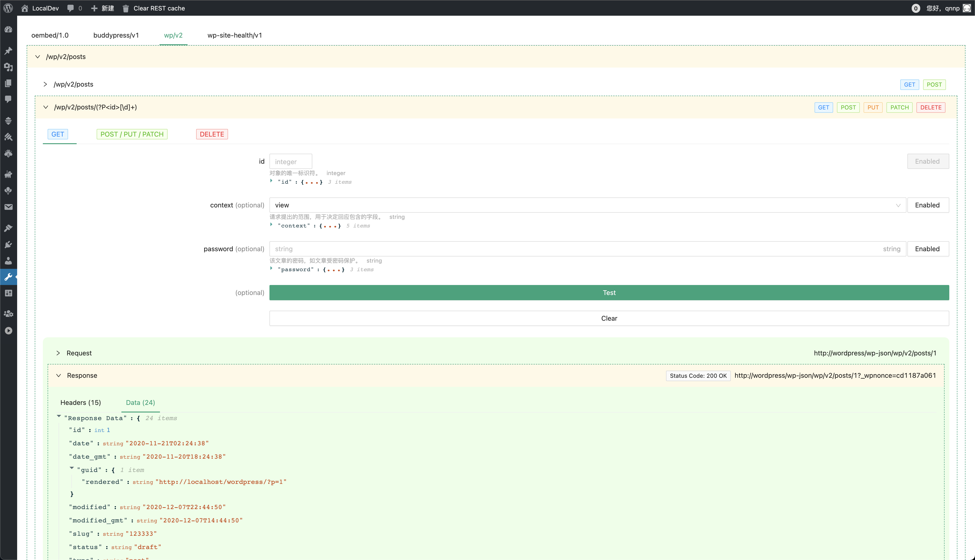Image resolution: width=975 pixels, height=560 pixels.
Task: Click the bee insect sidebar icon
Action: click(x=8, y=153)
